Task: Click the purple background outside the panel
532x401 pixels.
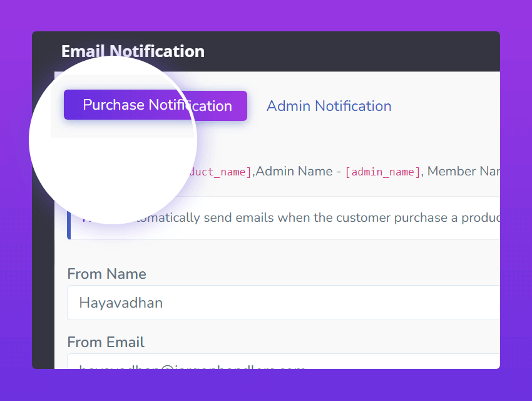Action: coord(266,14)
